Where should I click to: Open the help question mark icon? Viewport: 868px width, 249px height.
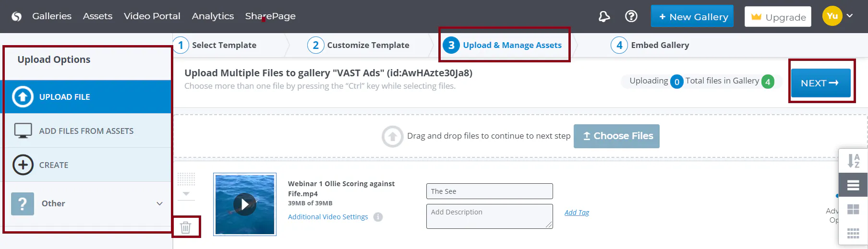[x=631, y=16]
